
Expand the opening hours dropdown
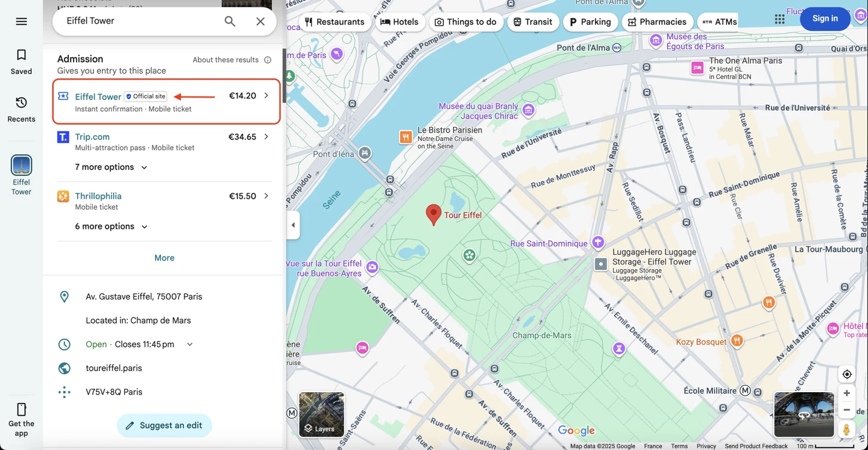pyautogui.click(x=189, y=345)
